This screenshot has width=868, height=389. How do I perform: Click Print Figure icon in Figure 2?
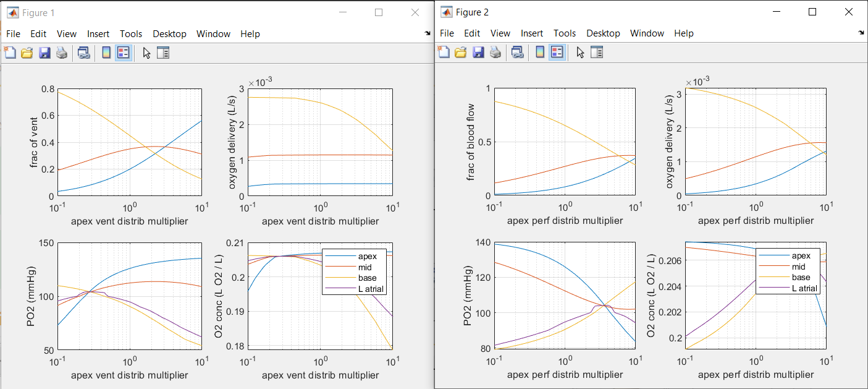coord(495,53)
